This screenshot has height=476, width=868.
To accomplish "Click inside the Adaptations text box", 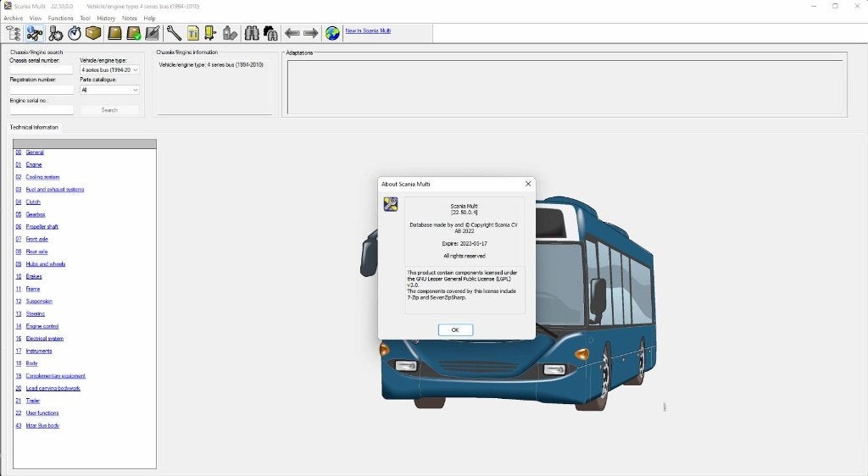I will point(565,86).
